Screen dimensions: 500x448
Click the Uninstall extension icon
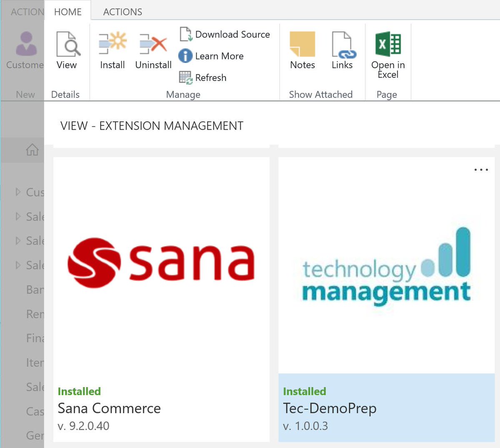(153, 44)
